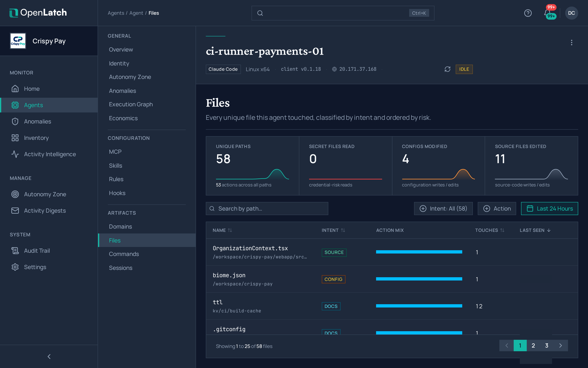This screenshot has height=368, width=588.
Task: Collapse the left sidebar with the chevron
Action: (49, 356)
